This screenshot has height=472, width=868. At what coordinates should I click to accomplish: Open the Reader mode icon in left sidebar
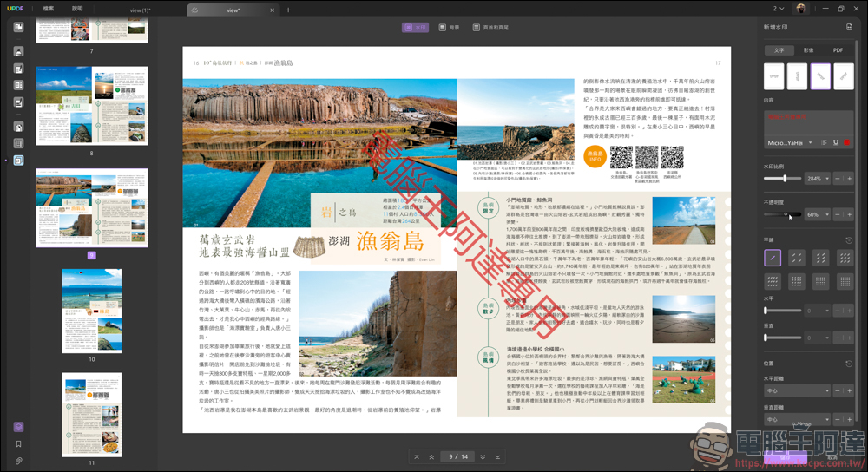[18, 27]
